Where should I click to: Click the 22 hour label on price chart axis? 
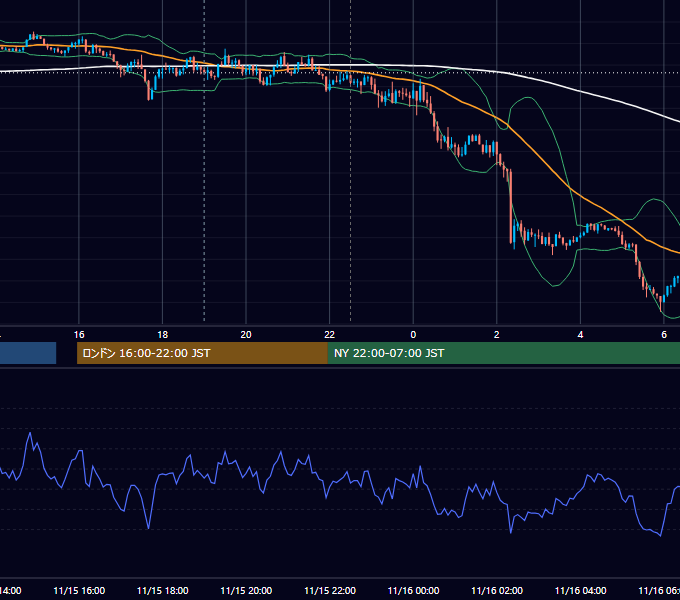(x=330, y=335)
